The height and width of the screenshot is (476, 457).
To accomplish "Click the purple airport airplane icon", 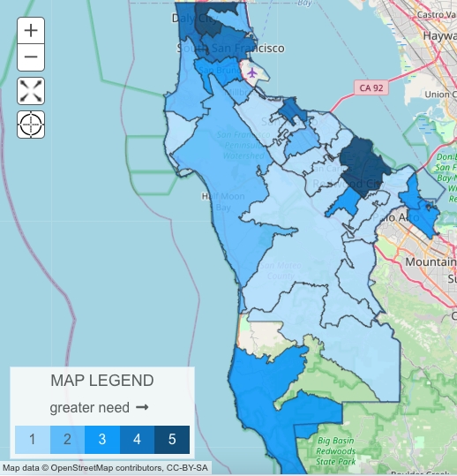I will pos(252,72).
